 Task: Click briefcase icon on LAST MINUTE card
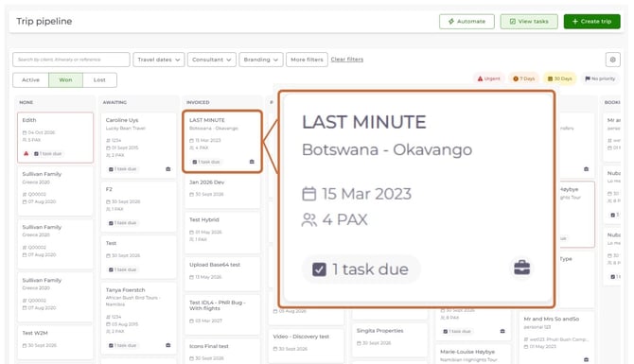252,162
